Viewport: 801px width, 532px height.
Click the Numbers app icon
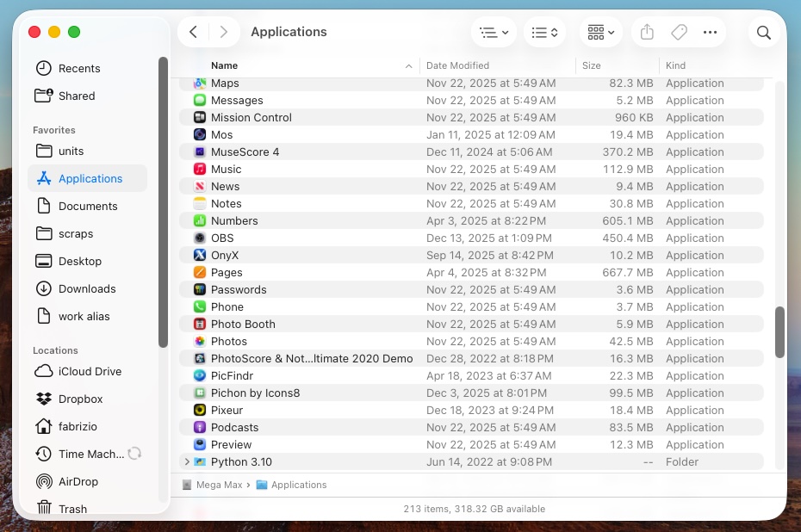(200, 221)
